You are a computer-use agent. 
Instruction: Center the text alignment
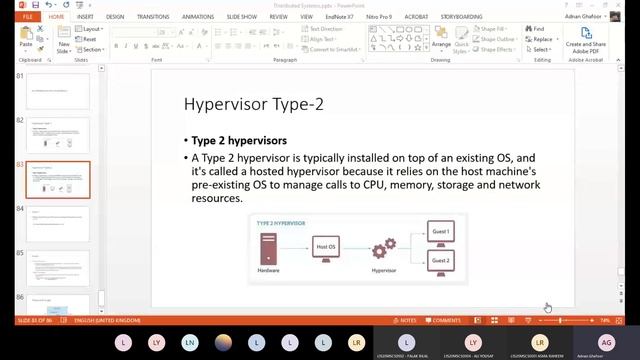[228, 46]
